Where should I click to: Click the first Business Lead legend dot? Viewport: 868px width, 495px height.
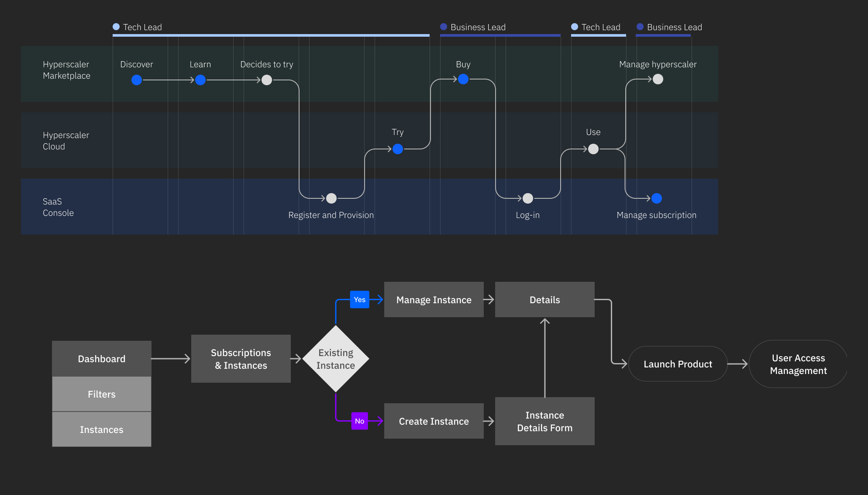pos(444,27)
